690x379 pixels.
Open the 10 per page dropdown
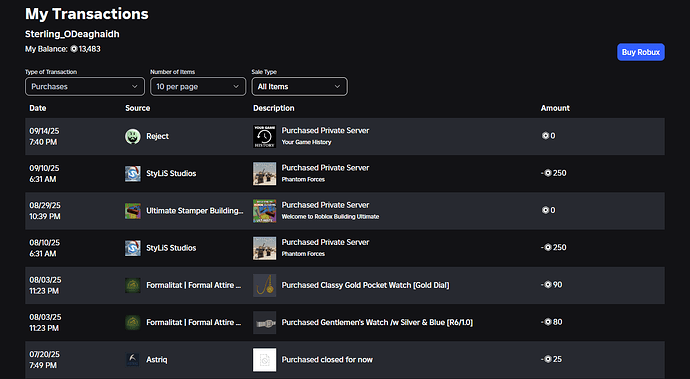(198, 86)
